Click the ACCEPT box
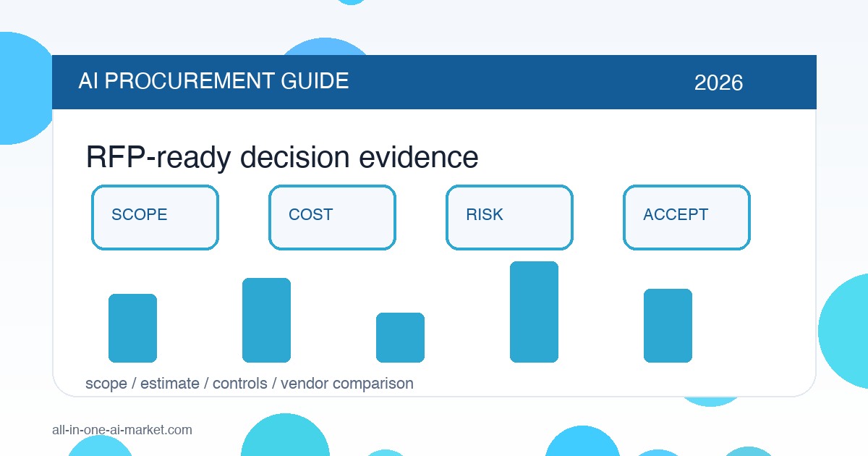 pyautogui.click(x=686, y=218)
